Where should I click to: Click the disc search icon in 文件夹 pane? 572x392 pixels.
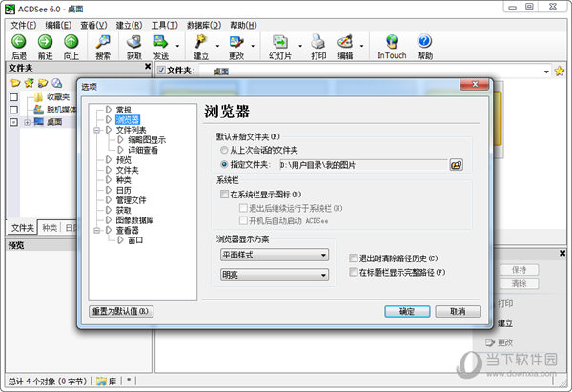pos(57,83)
